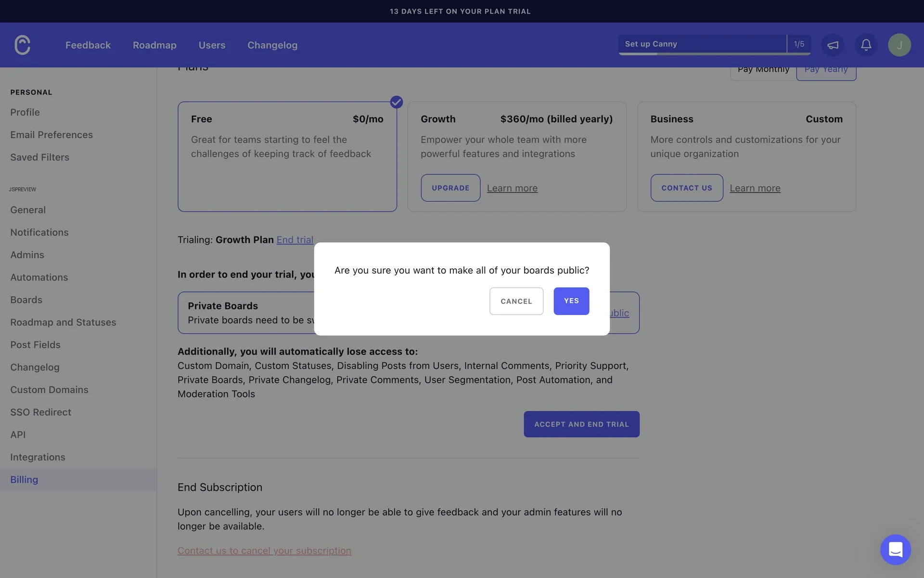Open the Roadmap nav item
The width and height of the screenshot is (924, 578).
(154, 45)
